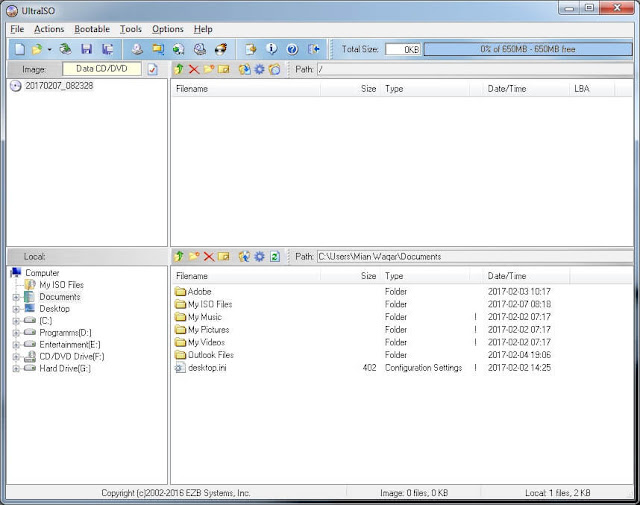Viewport: 640px width, 505px height.
Task: Expand the Documents tree node
Action: tap(16, 298)
